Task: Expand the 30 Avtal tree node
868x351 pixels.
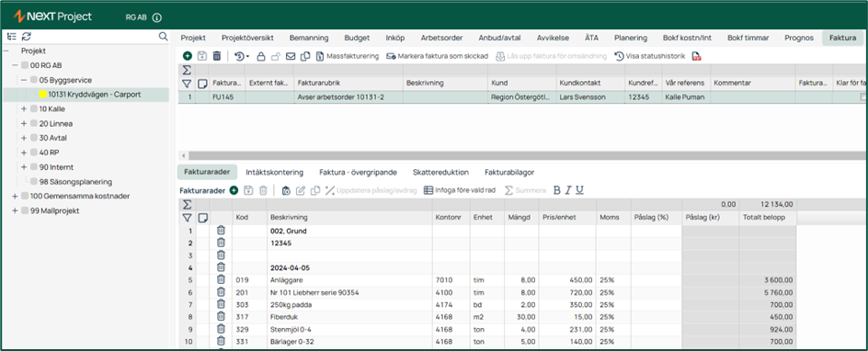Action: click(24, 138)
